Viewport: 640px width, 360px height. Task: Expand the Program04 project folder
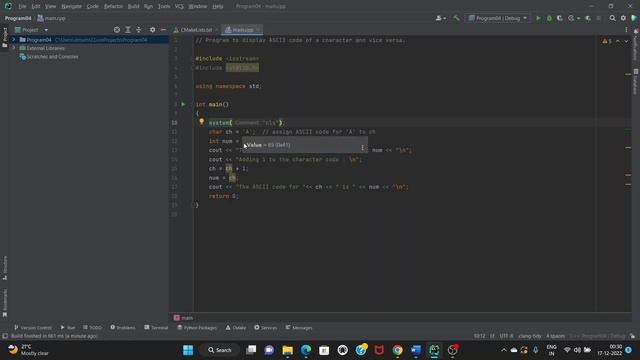pyautogui.click(x=13, y=40)
